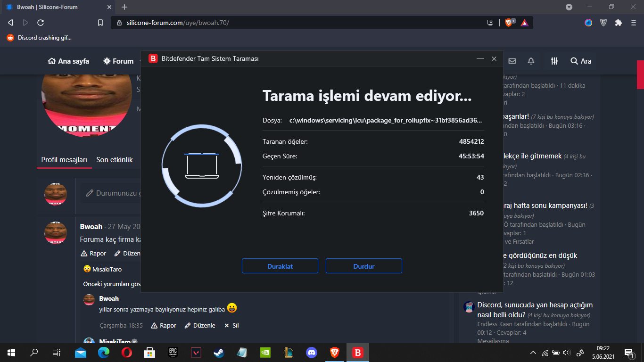644x362 pixels.
Task: Launch League of Legends from taskbar
Action: [x=288, y=352]
